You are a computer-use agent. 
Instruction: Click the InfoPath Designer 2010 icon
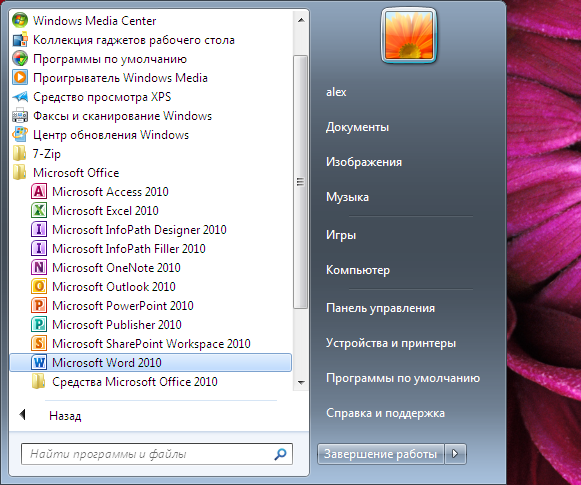tap(39, 229)
